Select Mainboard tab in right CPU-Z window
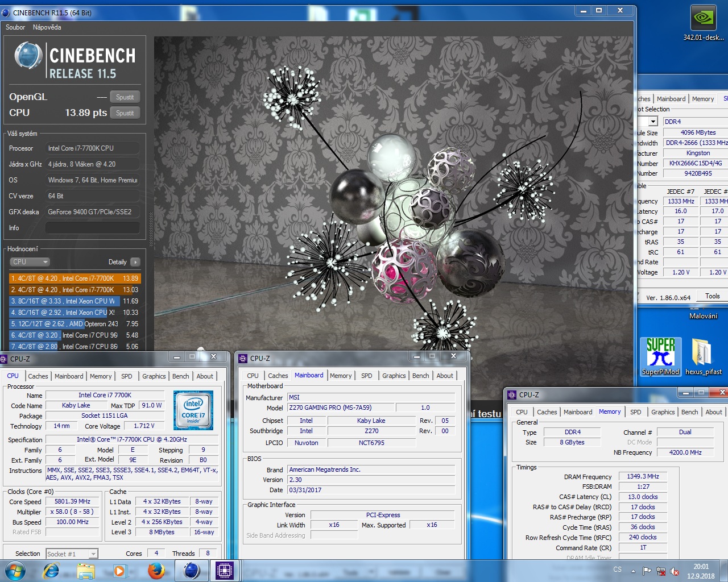 click(578, 412)
